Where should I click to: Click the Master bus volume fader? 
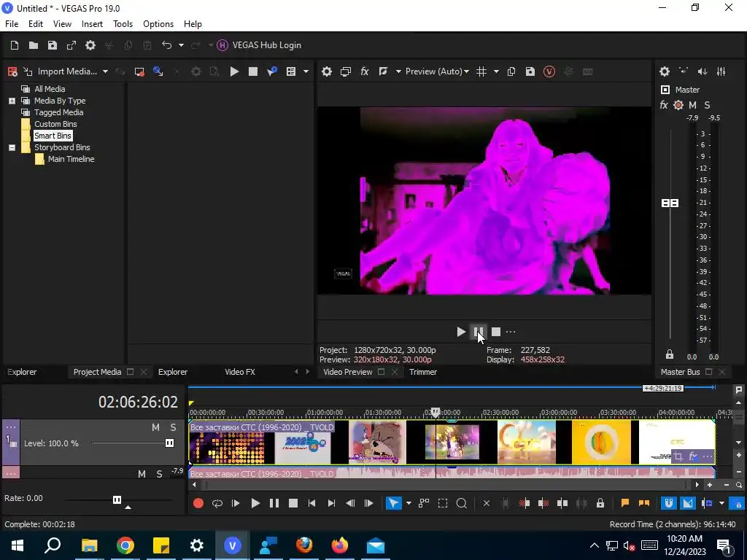click(x=670, y=203)
